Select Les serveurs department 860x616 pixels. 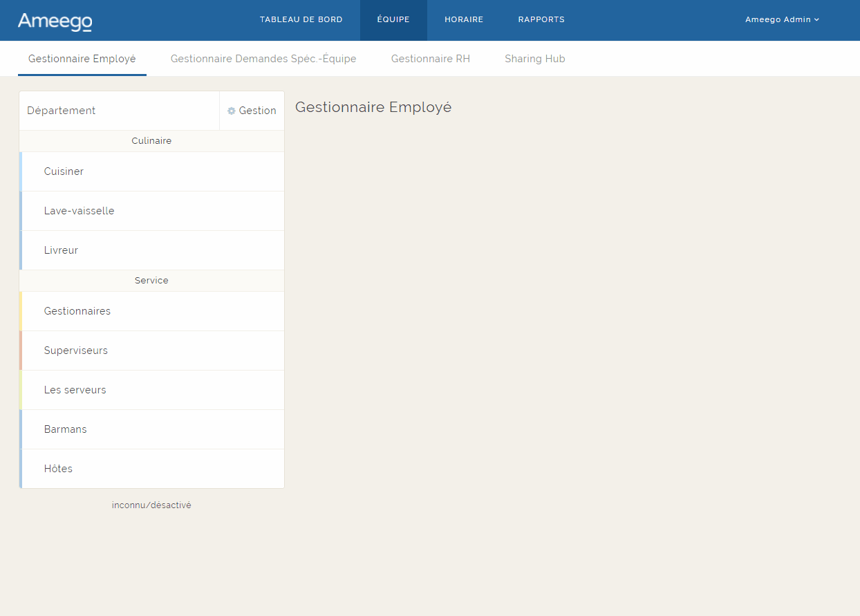[75, 390]
